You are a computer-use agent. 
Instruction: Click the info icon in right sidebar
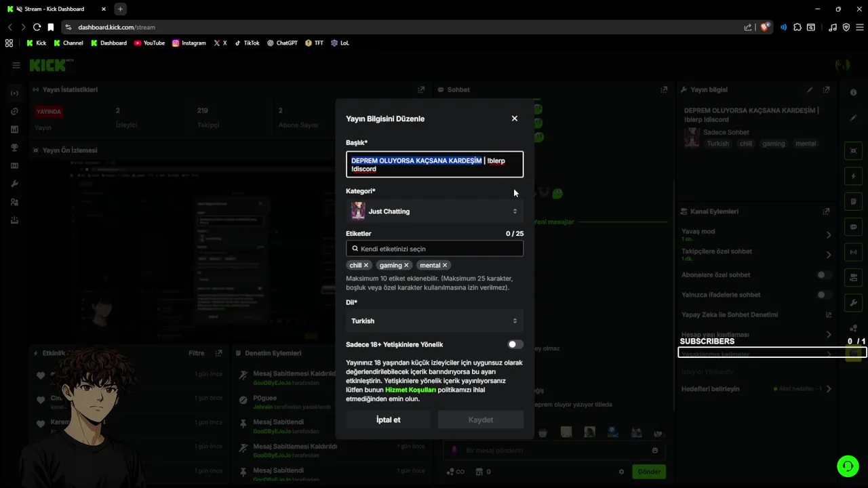point(853,92)
